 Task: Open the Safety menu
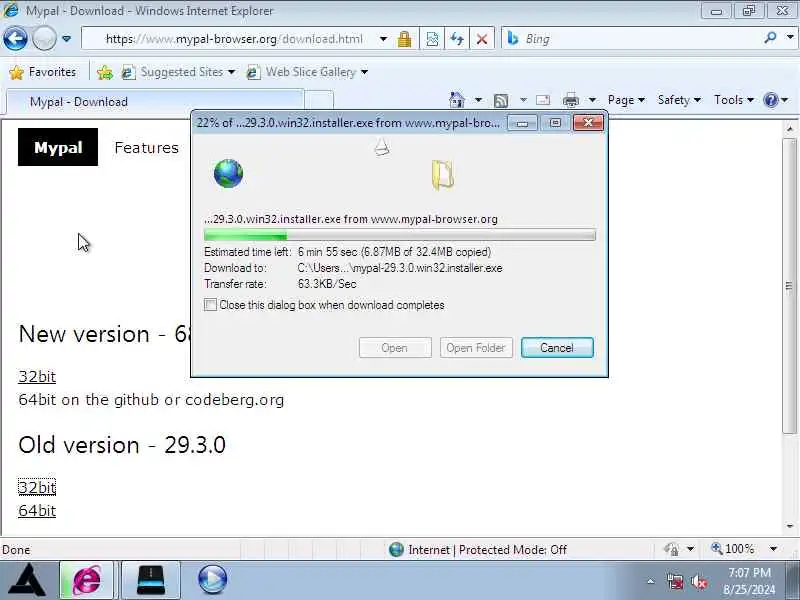[x=679, y=100]
